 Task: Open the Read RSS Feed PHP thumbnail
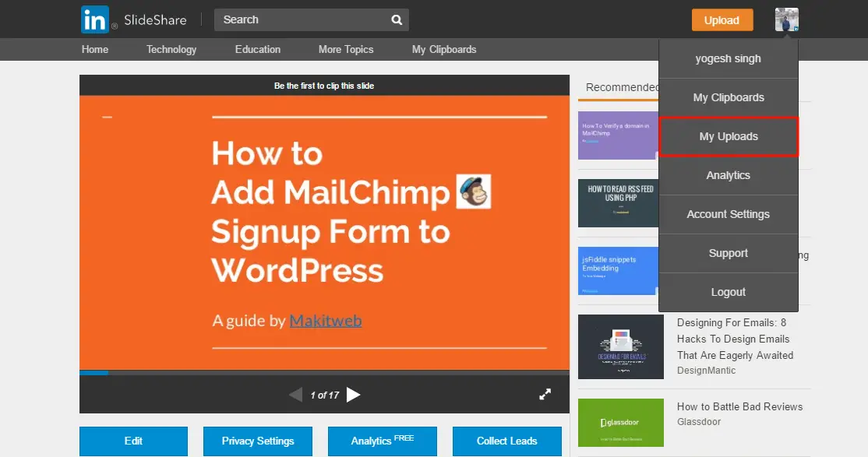(x=619, y=203)
